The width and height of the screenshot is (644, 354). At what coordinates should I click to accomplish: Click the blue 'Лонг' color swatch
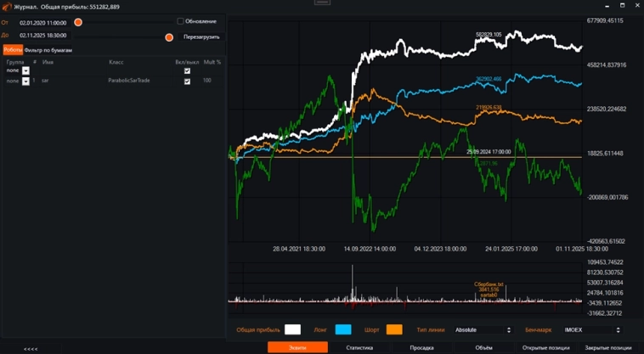click(343, 329)
